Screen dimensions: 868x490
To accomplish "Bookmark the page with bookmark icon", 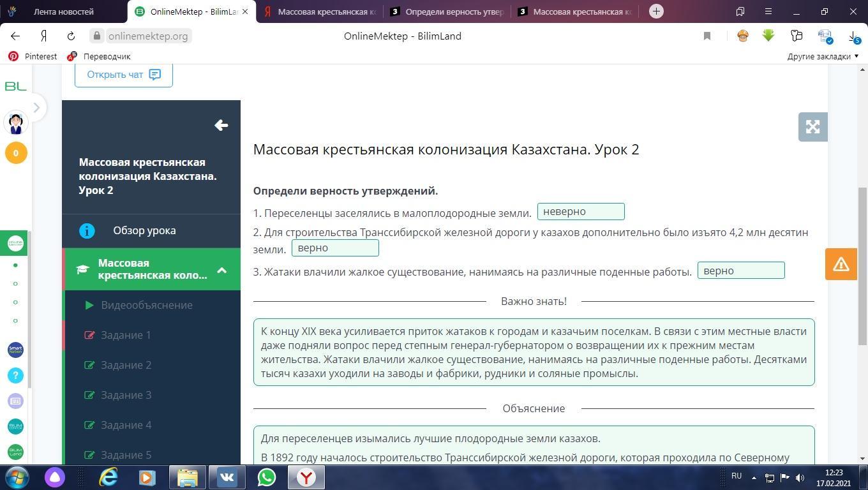I will pos(707,36).
